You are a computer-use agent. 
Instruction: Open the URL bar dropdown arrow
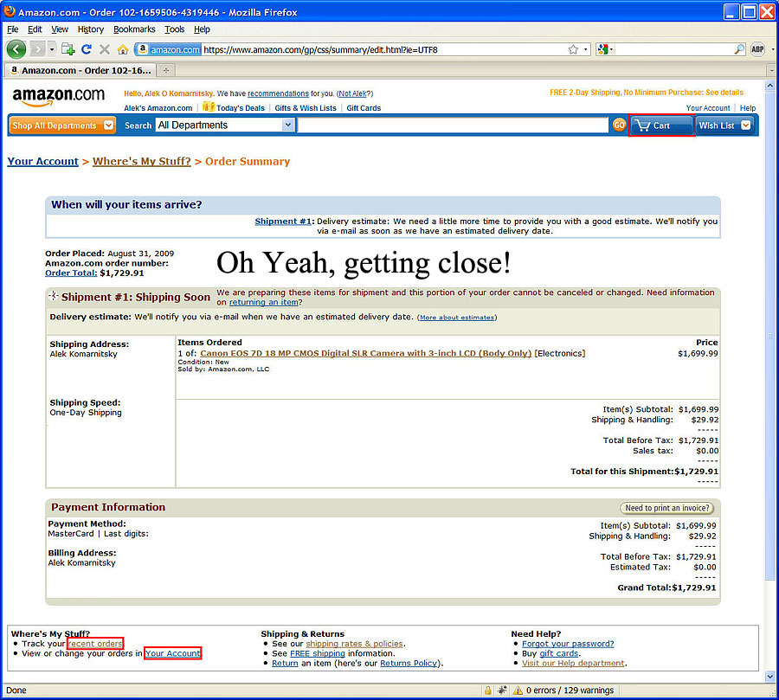[x=586, y=49]
